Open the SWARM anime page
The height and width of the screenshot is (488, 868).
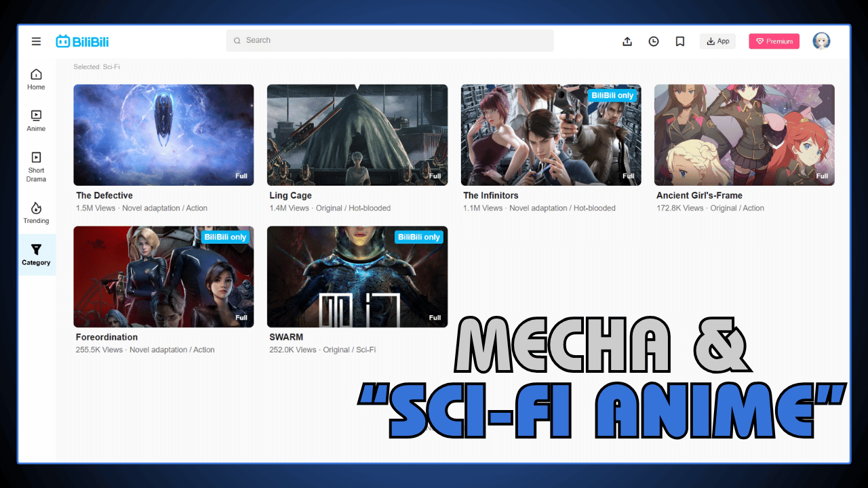tap(357, 277)
